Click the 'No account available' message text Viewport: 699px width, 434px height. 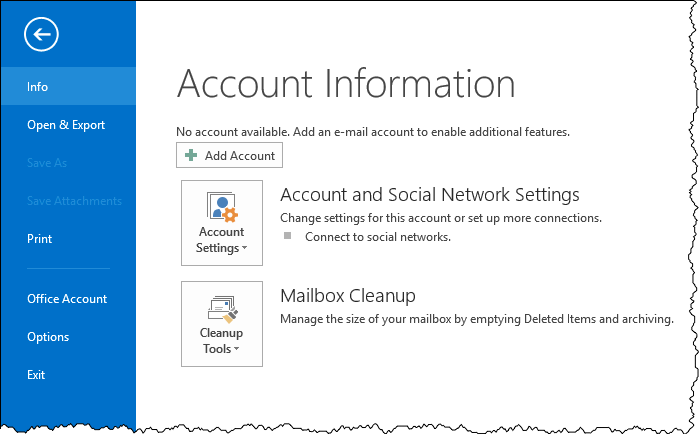[373, 132]
